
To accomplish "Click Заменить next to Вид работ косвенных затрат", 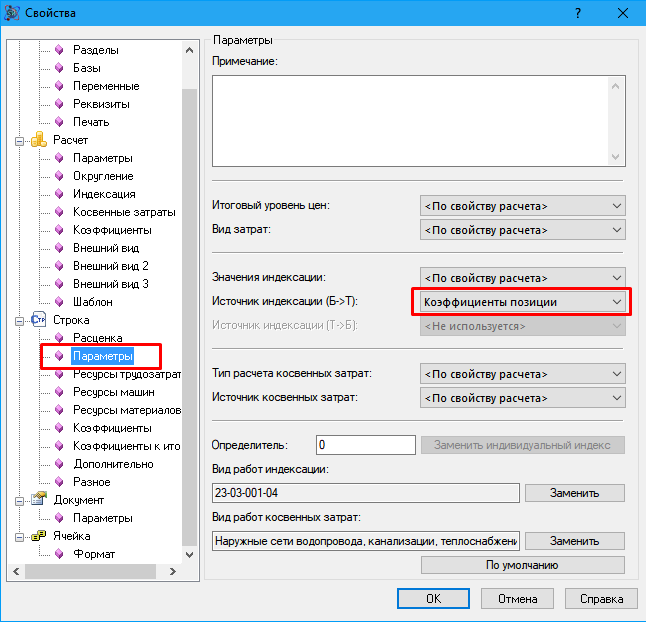I will [575, 541].
